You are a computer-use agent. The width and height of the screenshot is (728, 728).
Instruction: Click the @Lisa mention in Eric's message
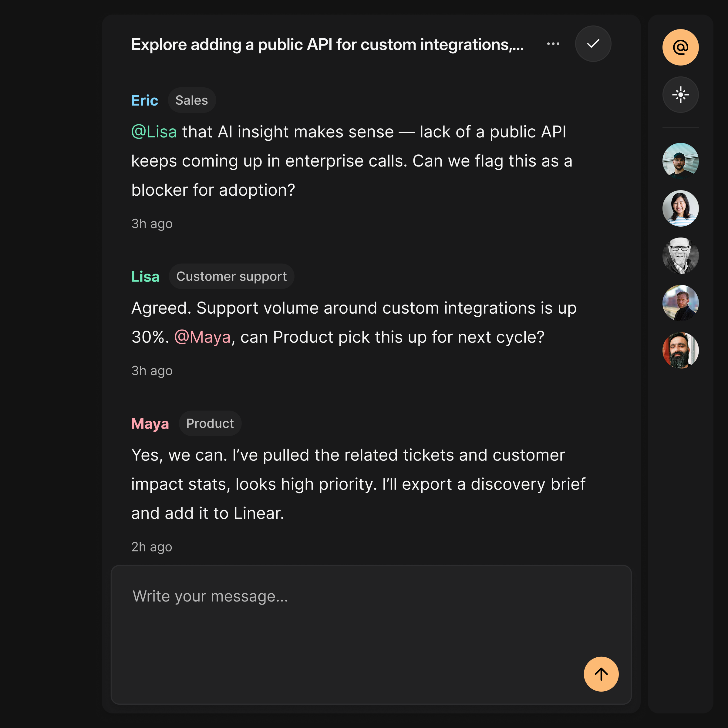[x=154, y=132]
